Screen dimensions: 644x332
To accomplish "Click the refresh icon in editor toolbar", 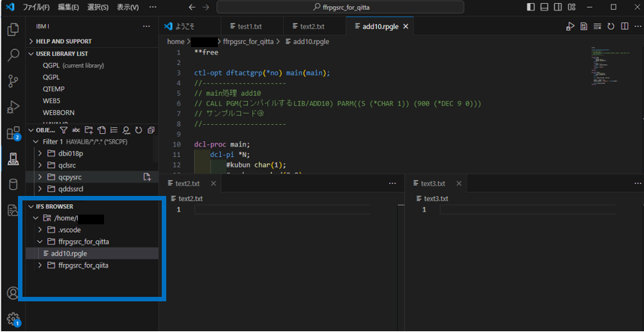I will point(611,26).
